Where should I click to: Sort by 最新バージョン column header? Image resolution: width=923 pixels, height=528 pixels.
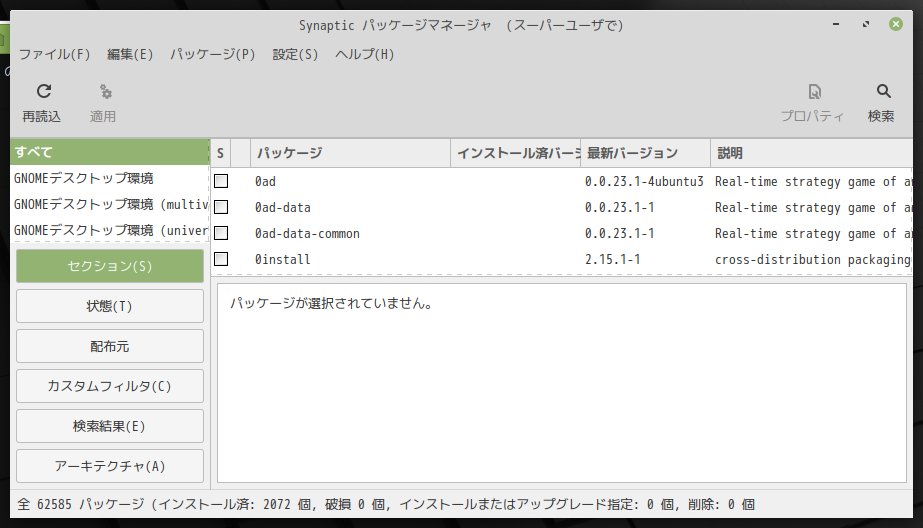[646, 153]
